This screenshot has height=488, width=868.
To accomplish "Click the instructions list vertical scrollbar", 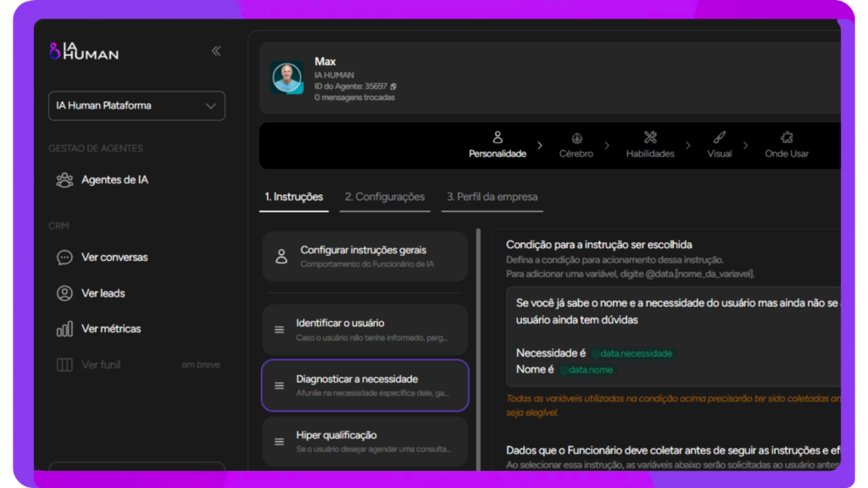I will point(478,348).
